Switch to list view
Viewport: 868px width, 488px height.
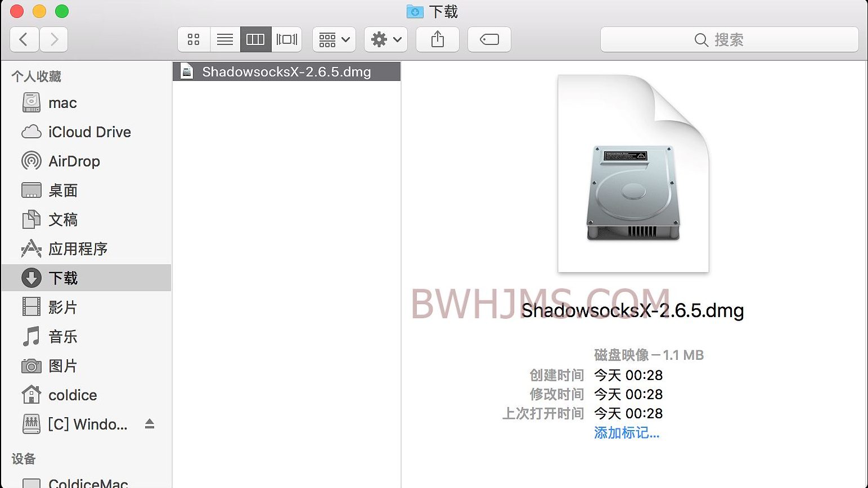point(225,39)
